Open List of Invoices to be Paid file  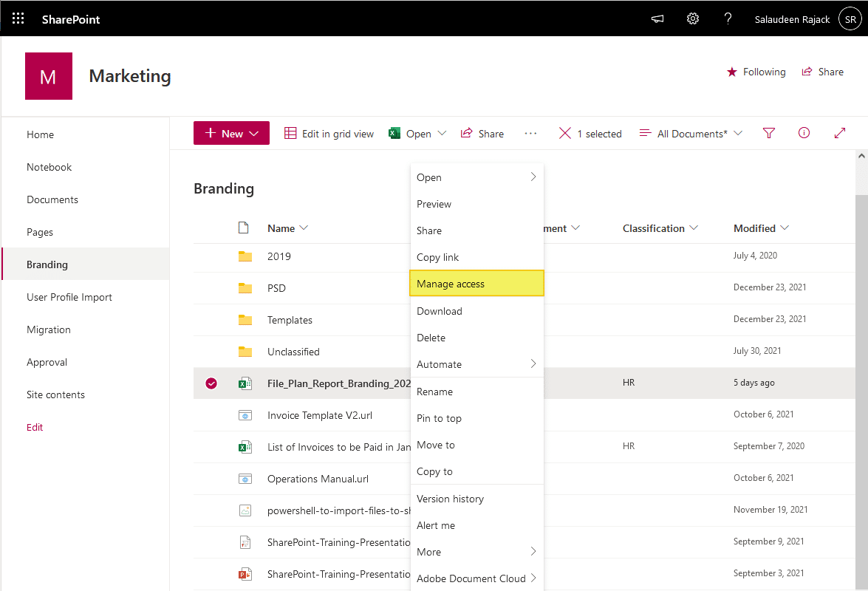click(x=339, y=447)
